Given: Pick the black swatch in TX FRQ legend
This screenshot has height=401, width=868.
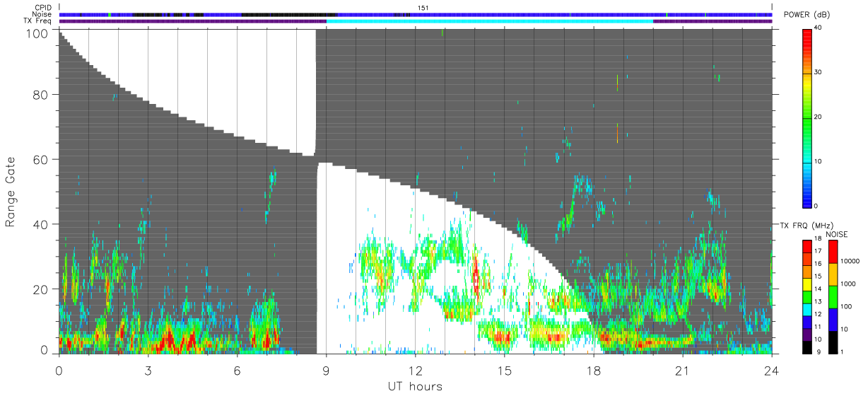Looking at the screenshot, I should click(807, 348).
